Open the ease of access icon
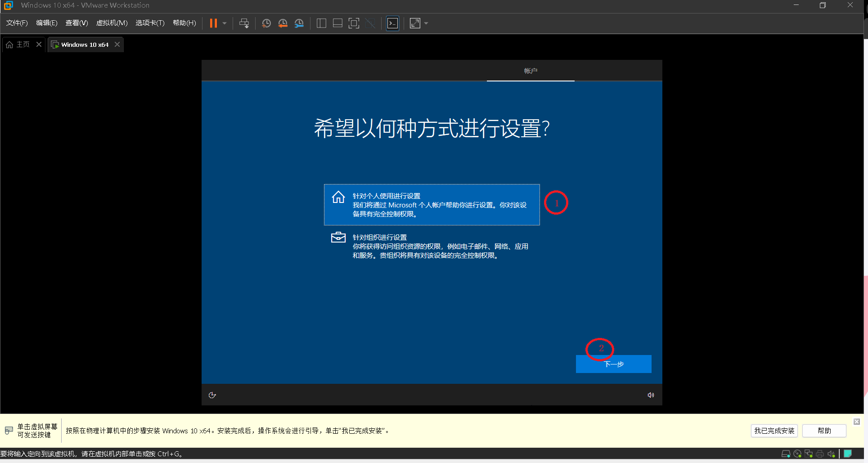Screen dimensions: 868x463 coord(212,395)
